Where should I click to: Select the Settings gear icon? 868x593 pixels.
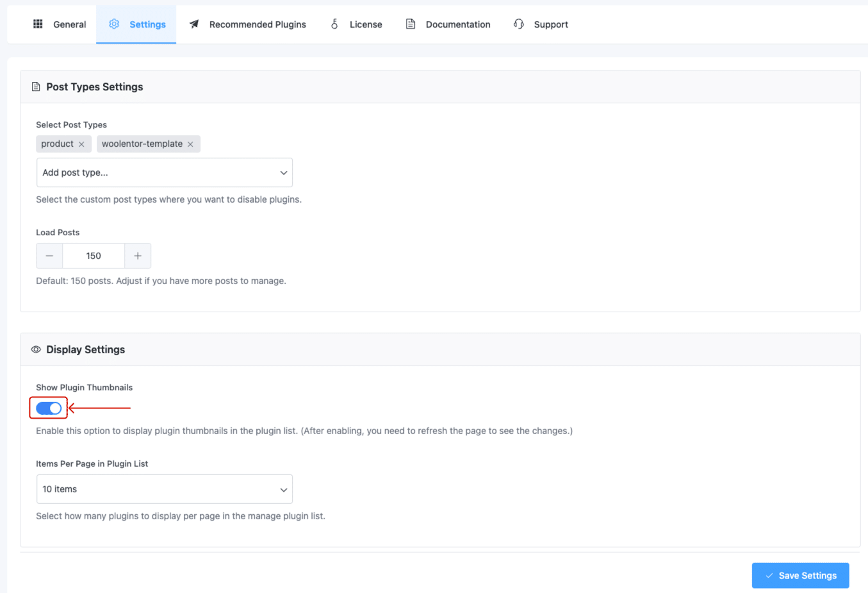click(x=114, y=24)
